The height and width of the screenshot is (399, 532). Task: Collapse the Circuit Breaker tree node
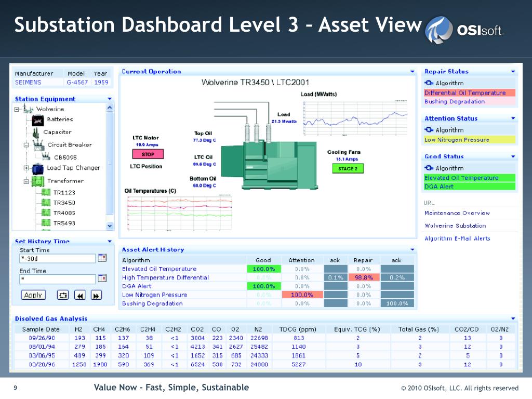point(26,145)
